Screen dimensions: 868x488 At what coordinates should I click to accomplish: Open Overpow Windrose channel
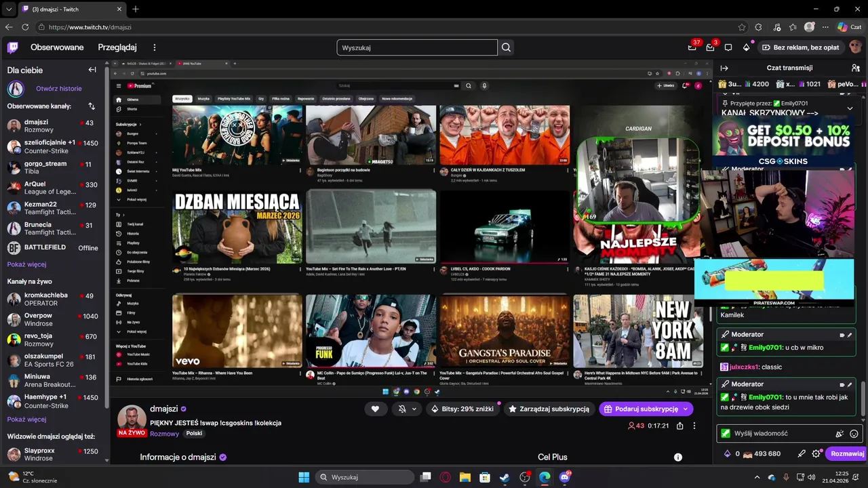click(x=53, y=319)
